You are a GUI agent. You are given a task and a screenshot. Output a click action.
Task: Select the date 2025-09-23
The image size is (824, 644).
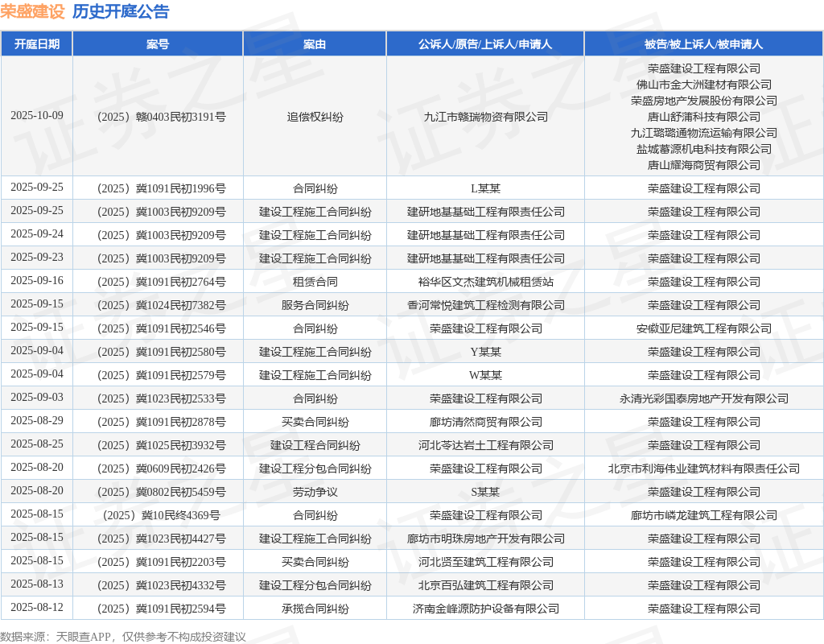[37, 258]
